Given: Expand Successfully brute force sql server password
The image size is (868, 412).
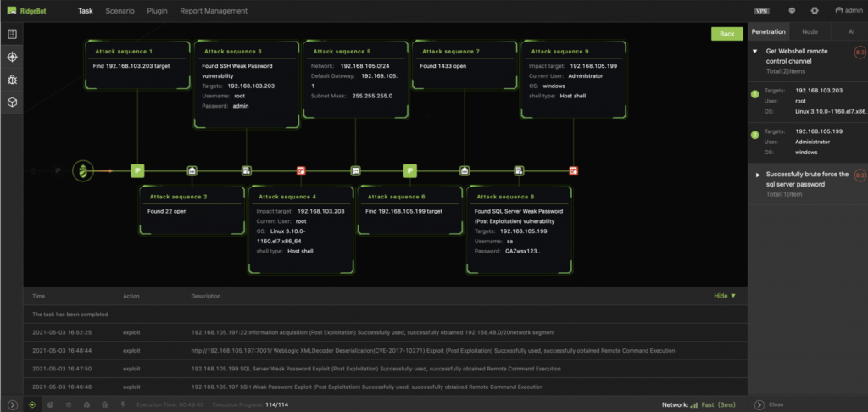Looking at the screenshot, I should 758,175.
